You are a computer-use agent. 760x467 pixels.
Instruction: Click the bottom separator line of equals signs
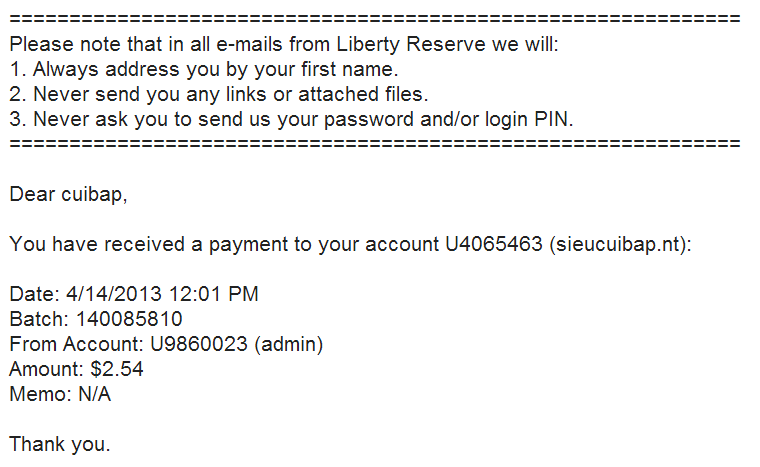tap(375, 144)
